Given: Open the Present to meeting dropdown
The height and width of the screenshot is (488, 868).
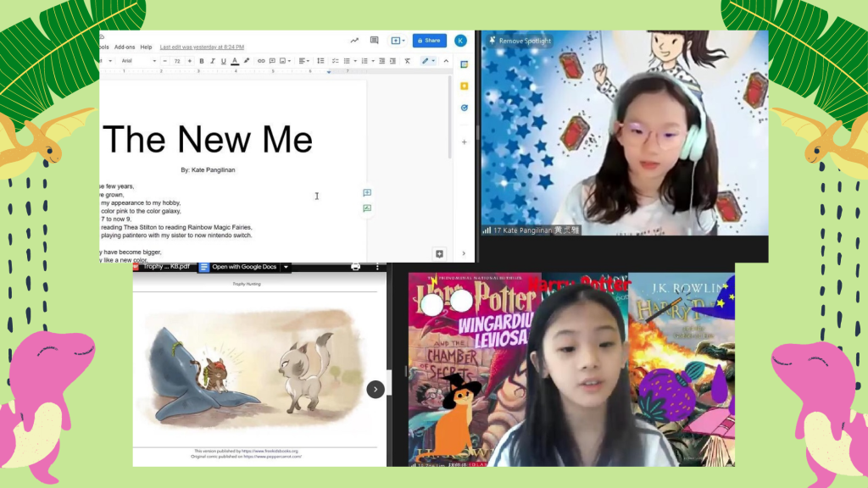Looking at the screenshot, I should tap(397, 41).
